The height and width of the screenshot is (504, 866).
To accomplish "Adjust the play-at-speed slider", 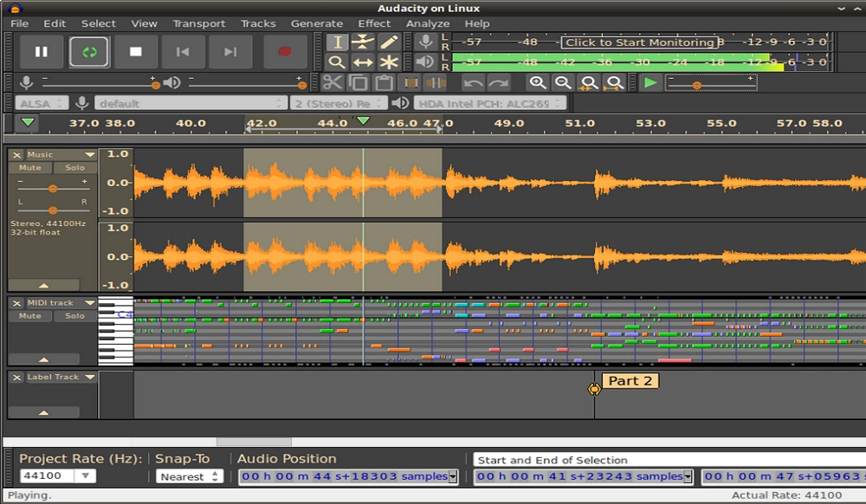I will click(x=711, y=83).
